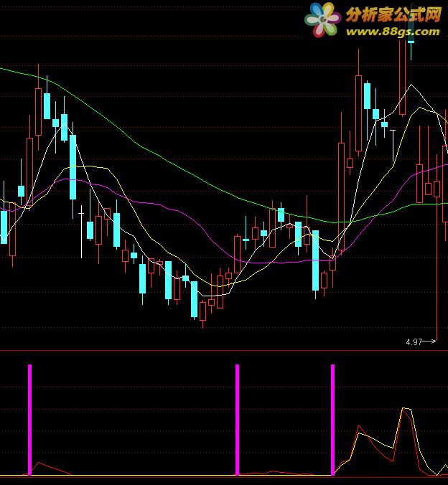This screenshot has width=448, height=485.
Task: Select the leftmost magenta signal bar
Action: coord(29,420)
